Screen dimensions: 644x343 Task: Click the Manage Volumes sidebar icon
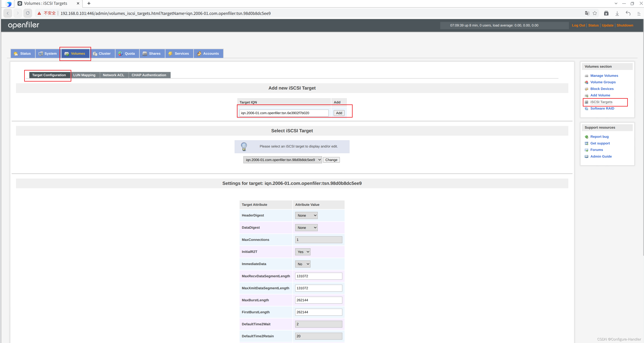coord(586,76)
